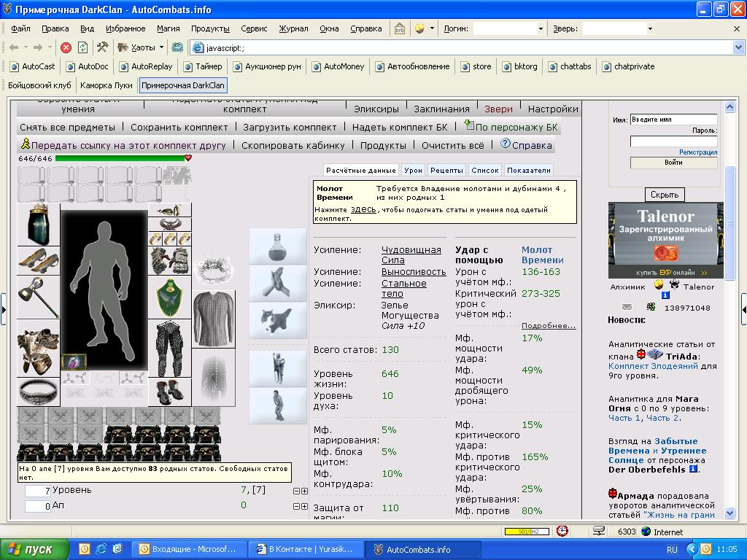747x560 pixels.
Task: Open the Зверь dropdown
Action: tap(650, 28)
